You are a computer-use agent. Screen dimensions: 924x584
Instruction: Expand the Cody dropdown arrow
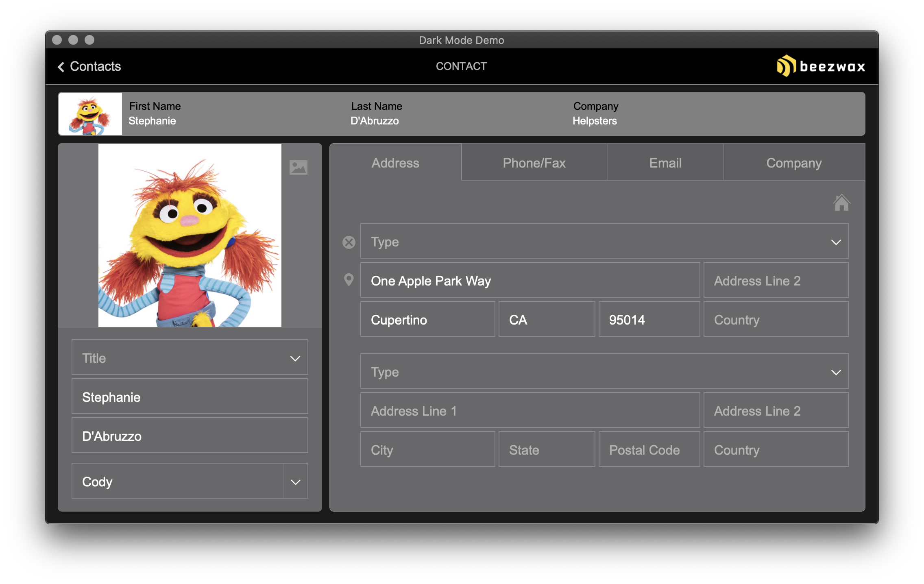click(296, 482)
